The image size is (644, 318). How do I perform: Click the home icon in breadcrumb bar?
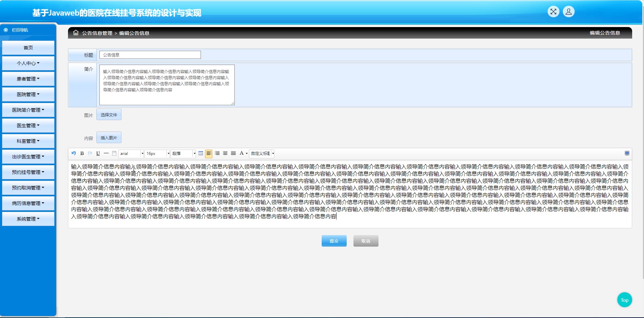76,33
